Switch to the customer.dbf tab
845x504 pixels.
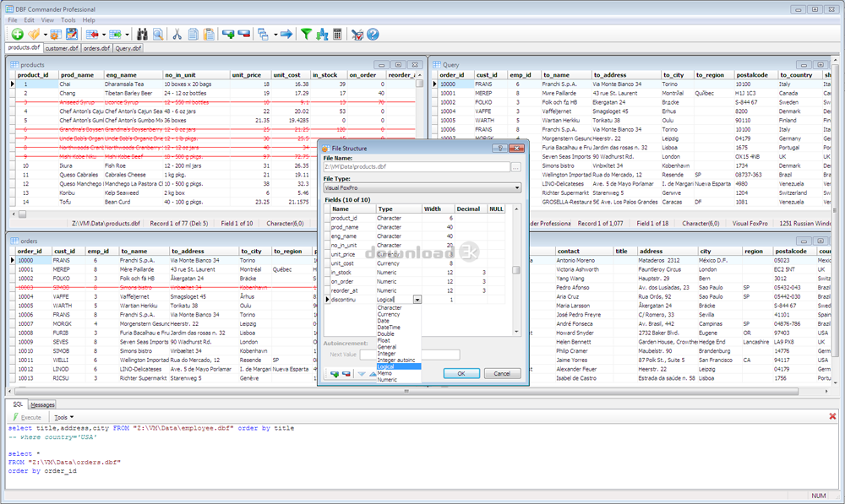pos(62,48)
